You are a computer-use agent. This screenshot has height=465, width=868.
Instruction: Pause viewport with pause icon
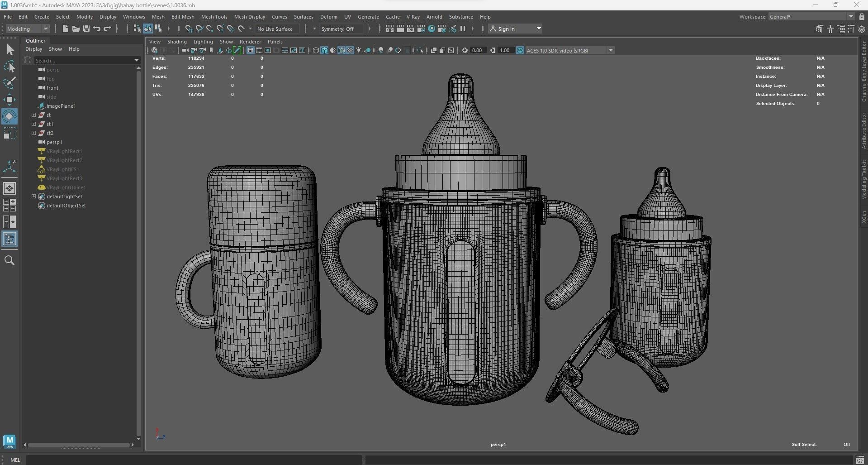463,29
